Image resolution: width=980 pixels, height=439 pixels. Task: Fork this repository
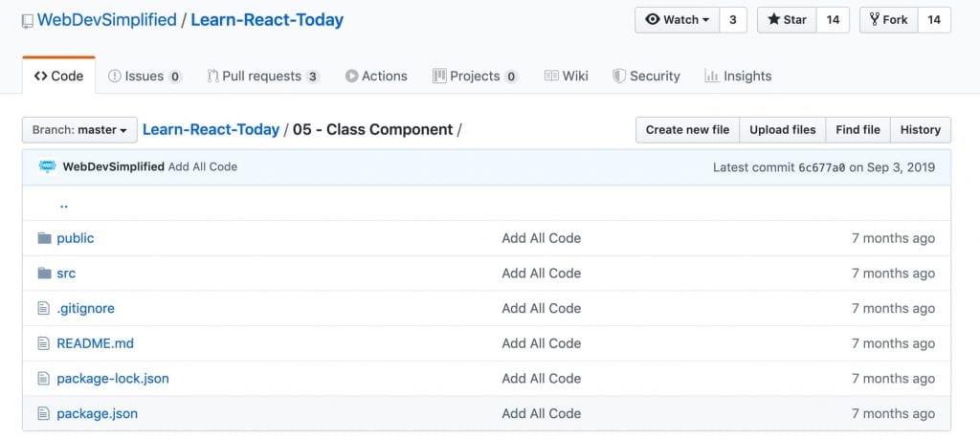tap(889, 20)
